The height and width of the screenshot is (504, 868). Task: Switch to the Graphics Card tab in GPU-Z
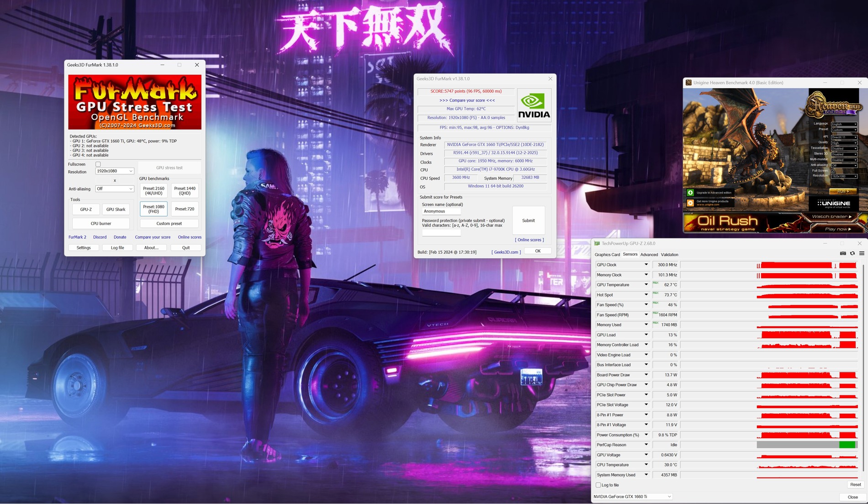607,255
